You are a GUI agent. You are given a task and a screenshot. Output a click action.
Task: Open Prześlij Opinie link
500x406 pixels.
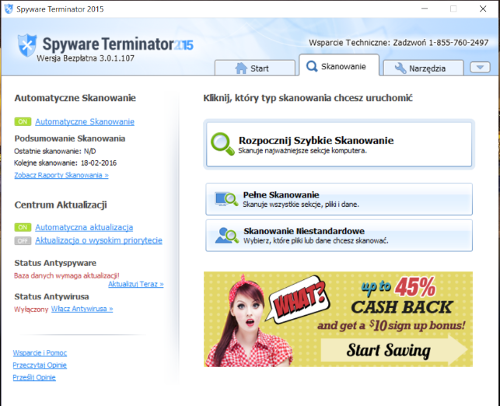34,378
